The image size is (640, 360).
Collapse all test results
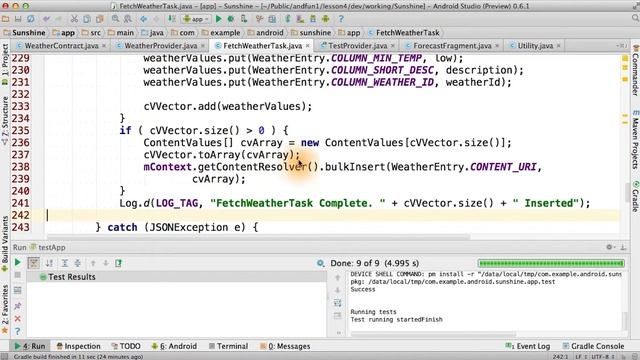tap(78, 263)
